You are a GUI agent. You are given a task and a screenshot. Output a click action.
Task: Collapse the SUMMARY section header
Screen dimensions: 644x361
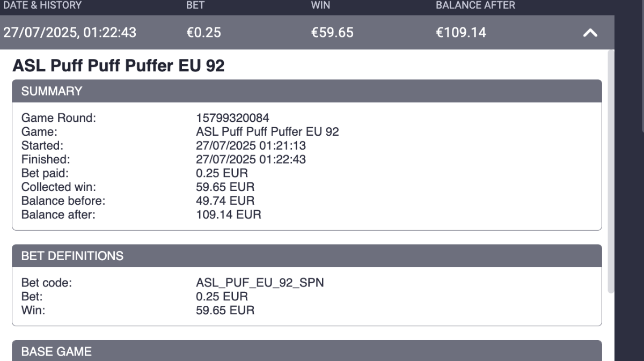[307, 91]
